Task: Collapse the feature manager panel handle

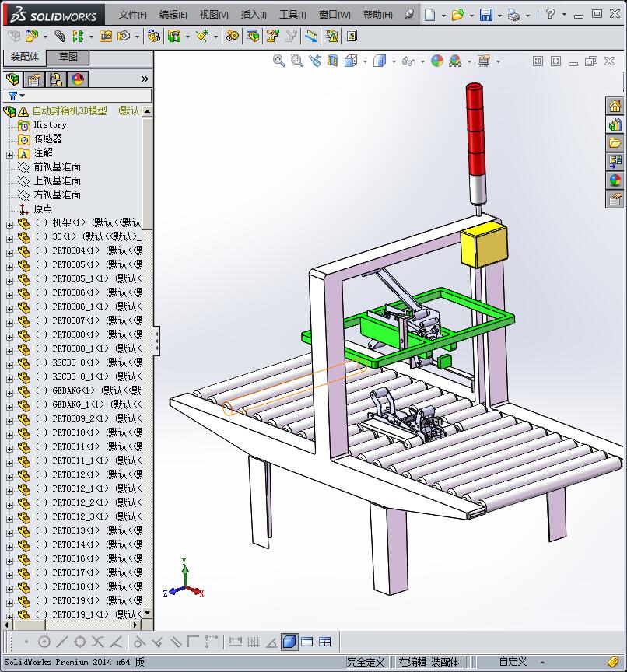Action: pyautogui.click(x=157, y=341)
